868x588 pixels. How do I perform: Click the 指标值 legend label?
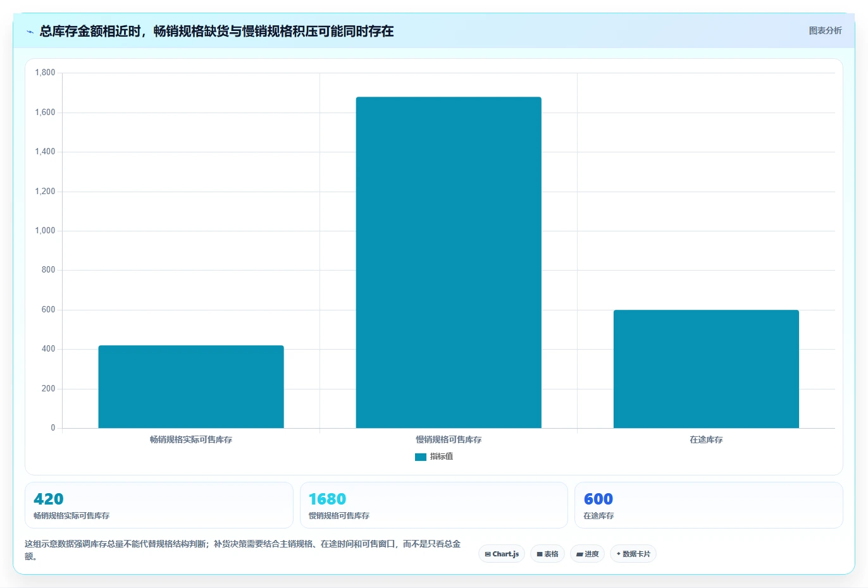[x=442, y=456]
